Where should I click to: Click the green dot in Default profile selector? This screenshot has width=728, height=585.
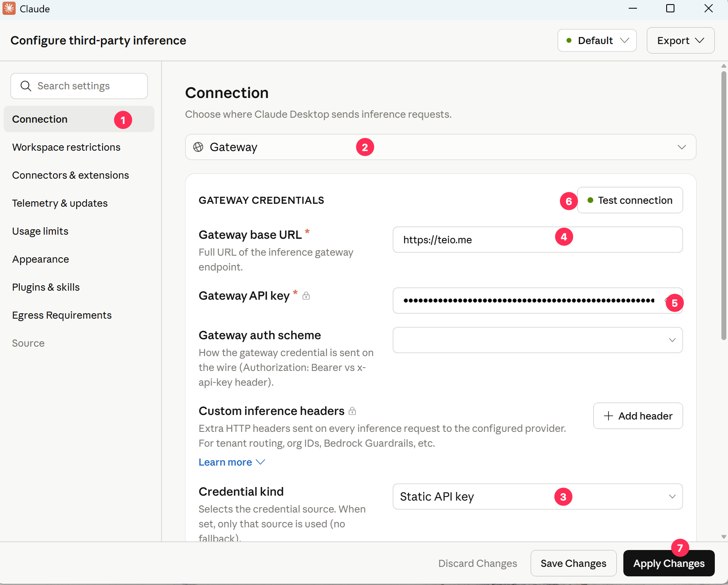[569, 40]
